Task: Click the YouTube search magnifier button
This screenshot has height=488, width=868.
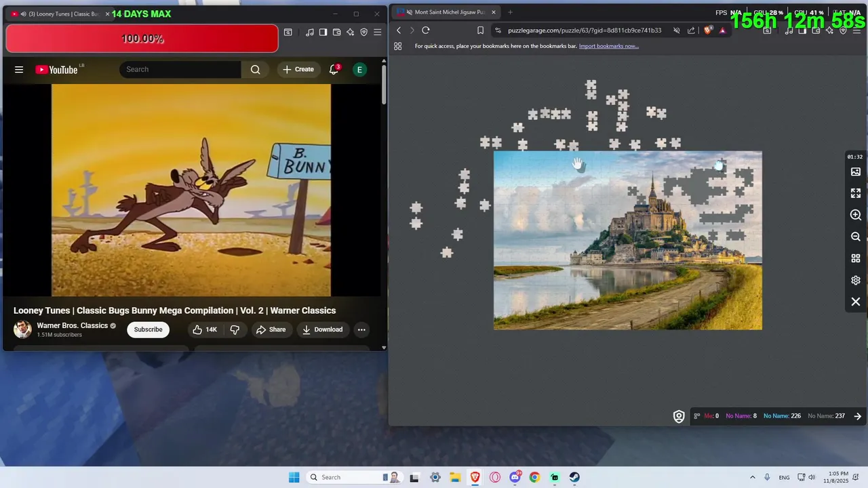Action: click(255, 69)
